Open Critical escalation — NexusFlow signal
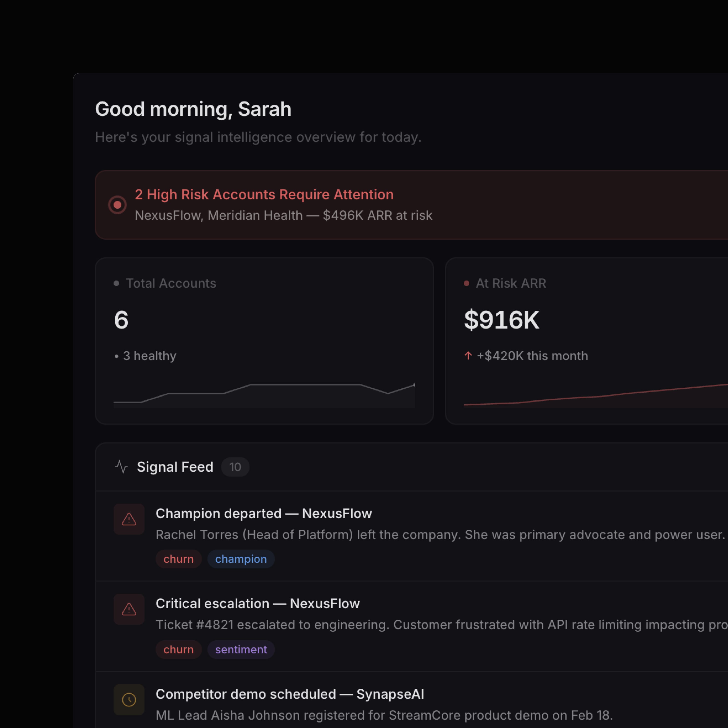The width and height of the screenshot is (728, 728). 258,604
